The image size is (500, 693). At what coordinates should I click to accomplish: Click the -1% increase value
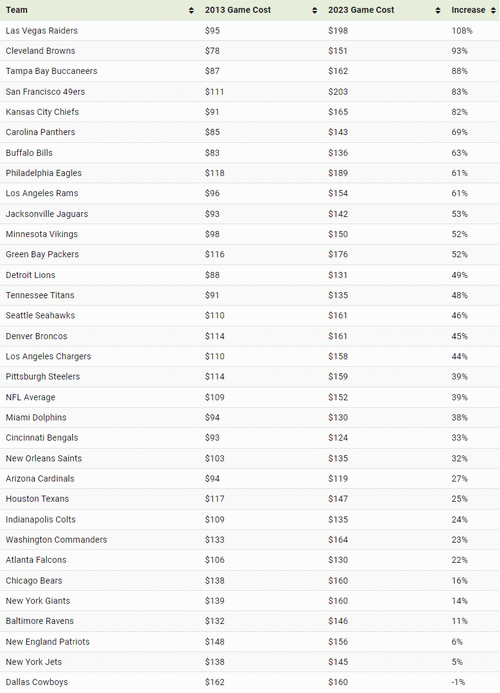[458, 682]
